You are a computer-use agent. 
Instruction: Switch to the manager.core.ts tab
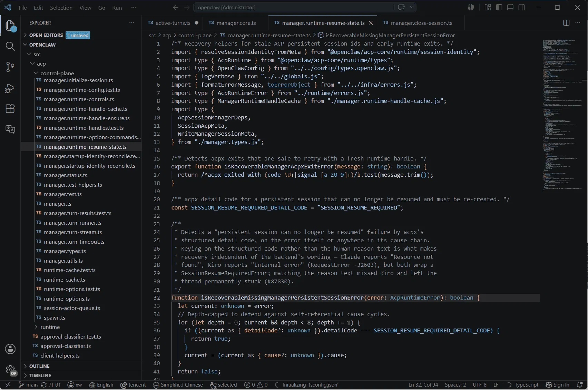(236, 23)
